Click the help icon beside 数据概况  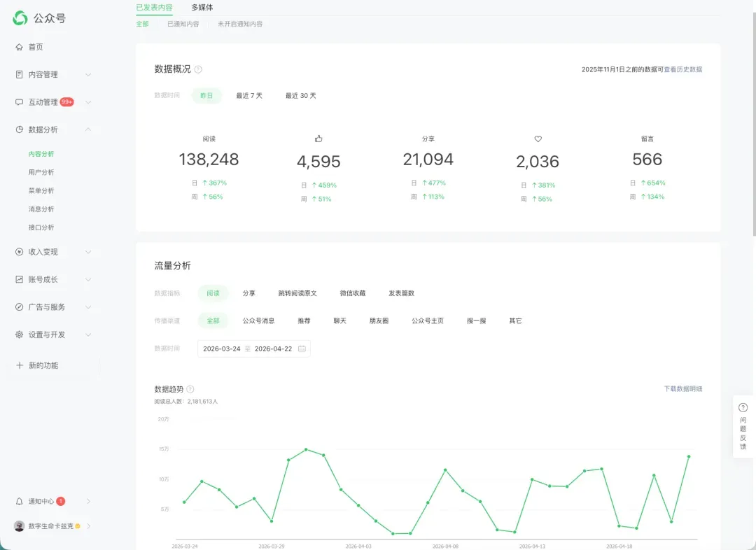pos(198,69)
